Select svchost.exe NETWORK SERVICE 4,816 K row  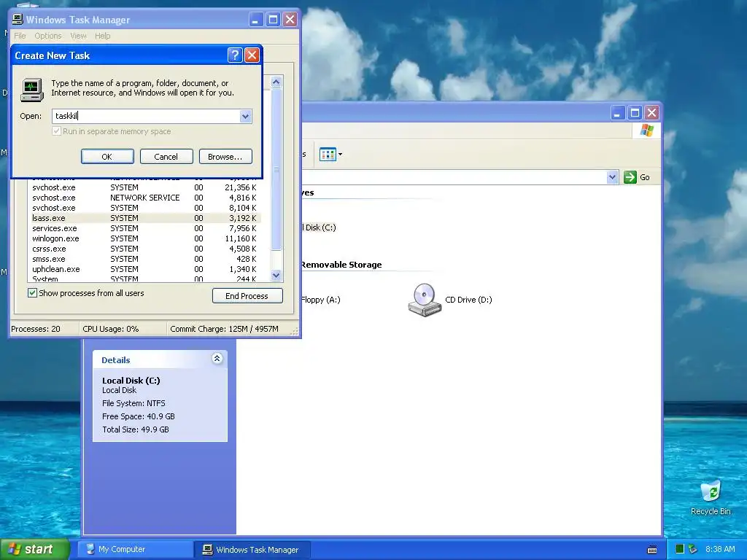point(144,198)
